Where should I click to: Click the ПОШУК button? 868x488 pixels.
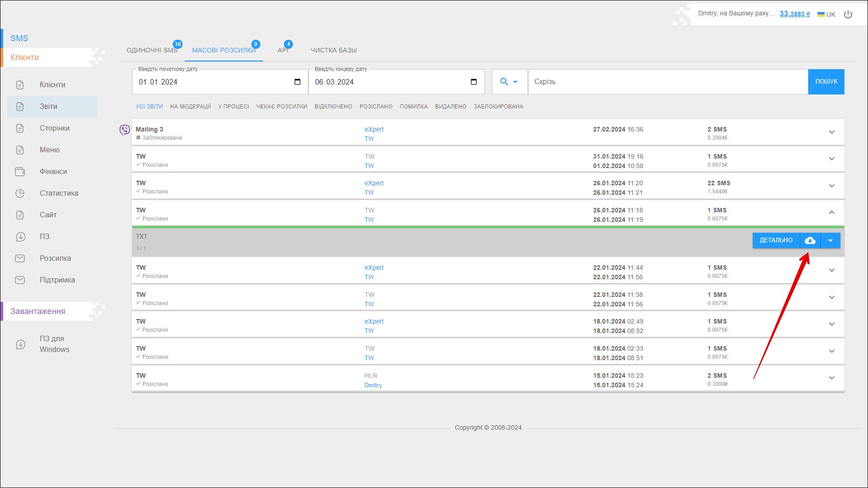tap(826, 82)
